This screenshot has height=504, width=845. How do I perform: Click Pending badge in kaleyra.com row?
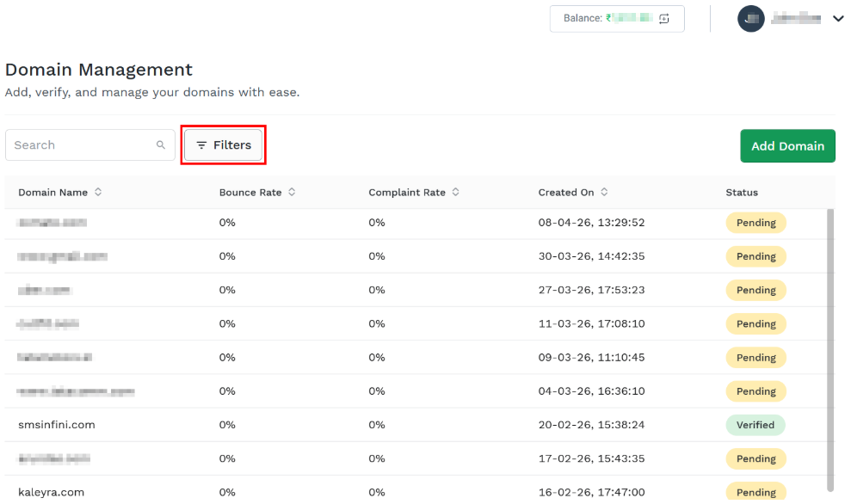(x=756, y=492)
